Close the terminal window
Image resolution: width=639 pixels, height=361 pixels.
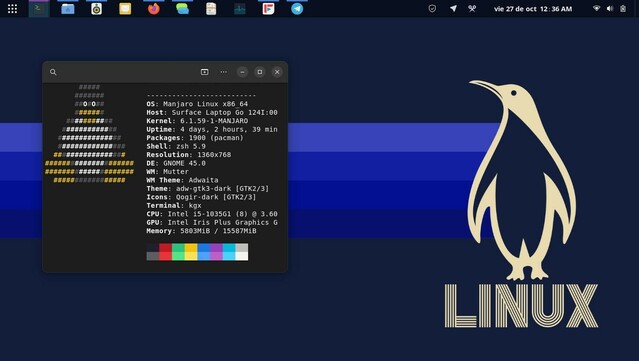click(x=277, y=72)
